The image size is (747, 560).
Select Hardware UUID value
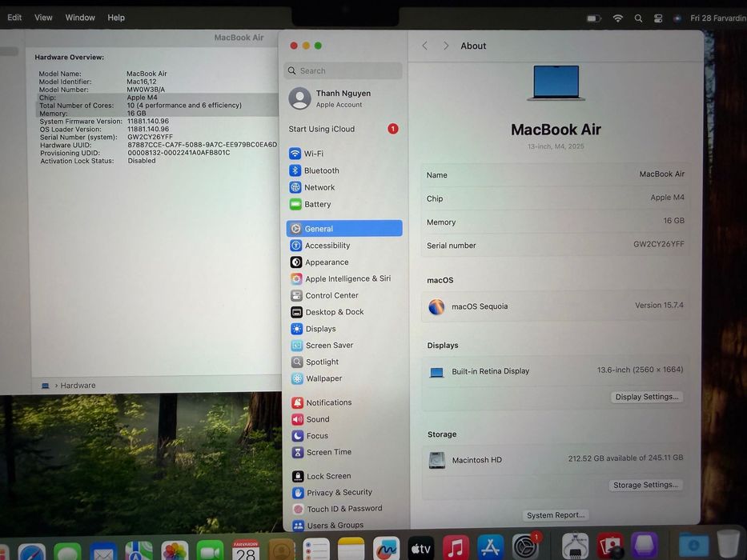(202, 144)
